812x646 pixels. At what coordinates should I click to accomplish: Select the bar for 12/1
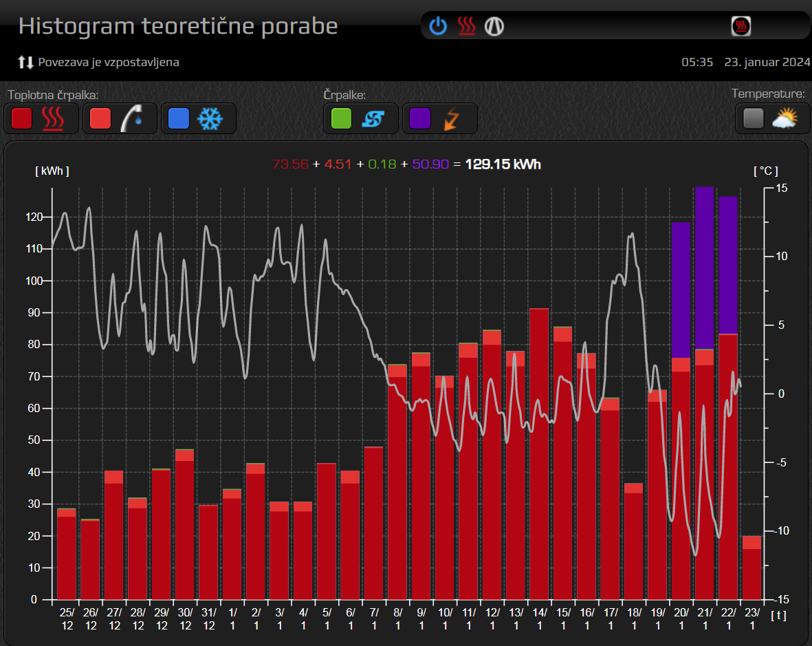(x=492, y=464)
